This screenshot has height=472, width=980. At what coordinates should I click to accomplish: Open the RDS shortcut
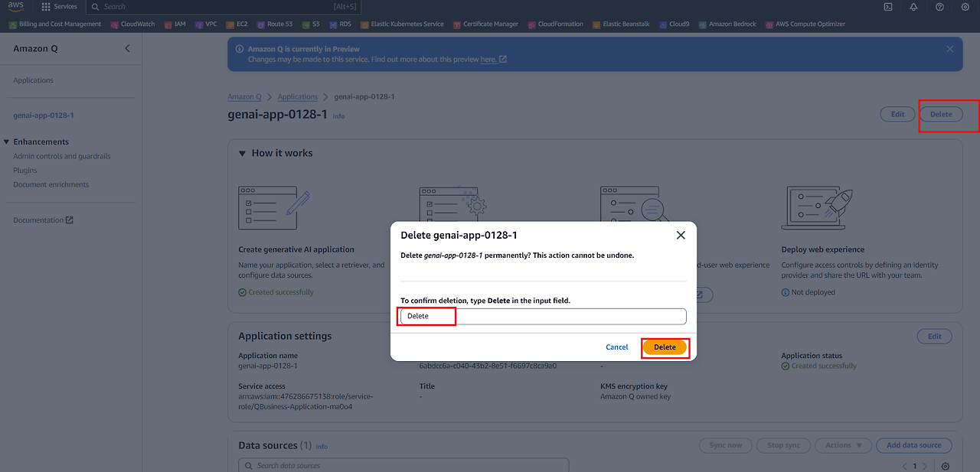pos(340,24)
